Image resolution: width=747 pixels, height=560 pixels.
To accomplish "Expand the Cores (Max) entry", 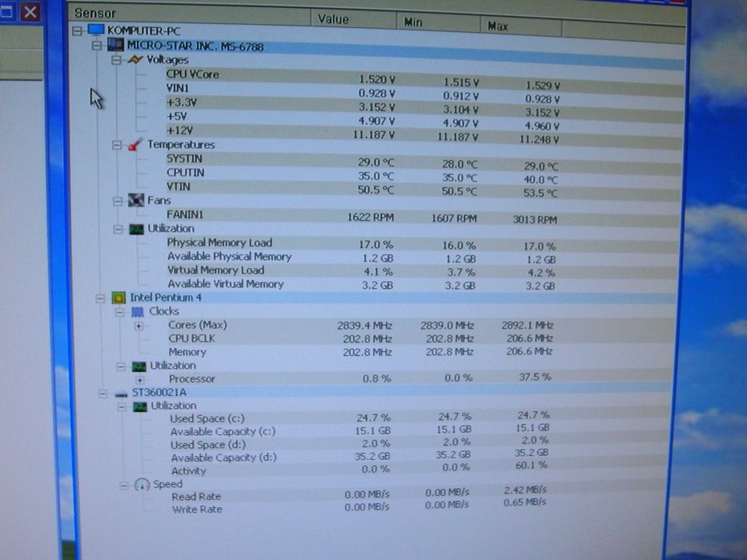I will (139, 326).
